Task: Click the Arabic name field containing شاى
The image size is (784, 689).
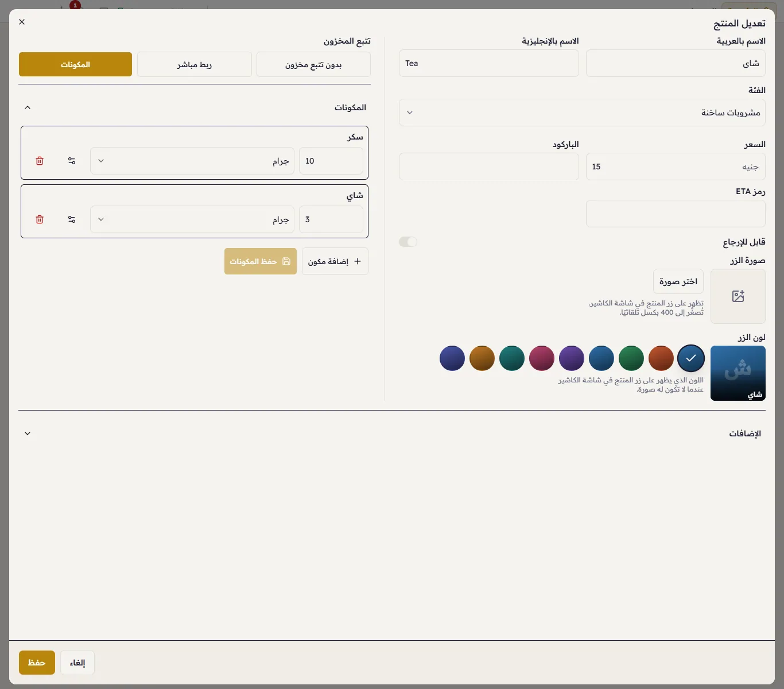Action: (676, 63)
